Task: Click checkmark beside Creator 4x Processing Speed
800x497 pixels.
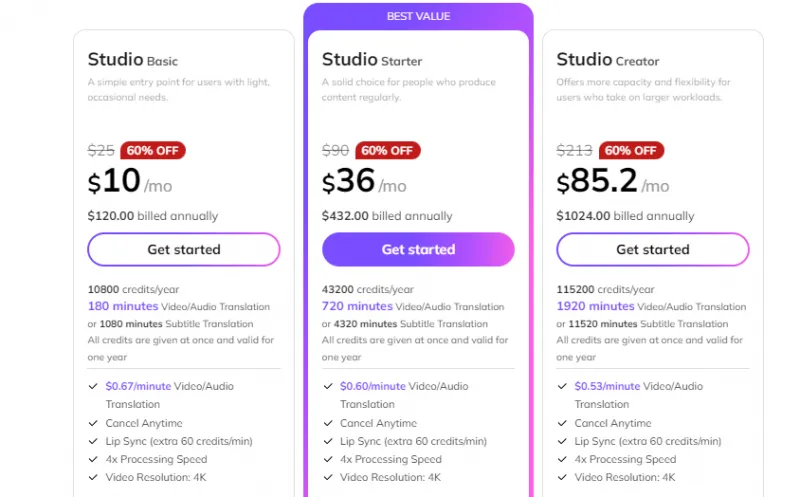Action: click(x=562, y=459)
